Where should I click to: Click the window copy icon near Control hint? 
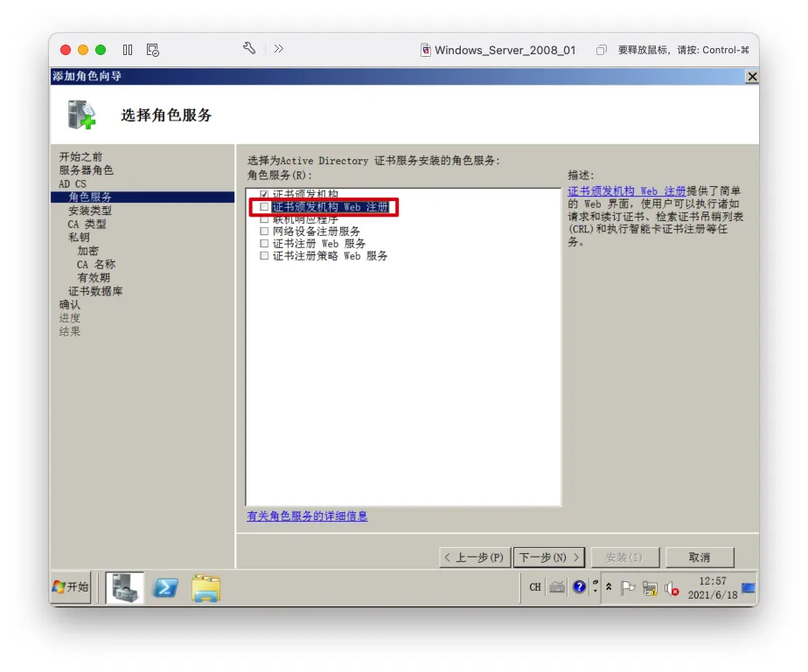coord(601,50)
